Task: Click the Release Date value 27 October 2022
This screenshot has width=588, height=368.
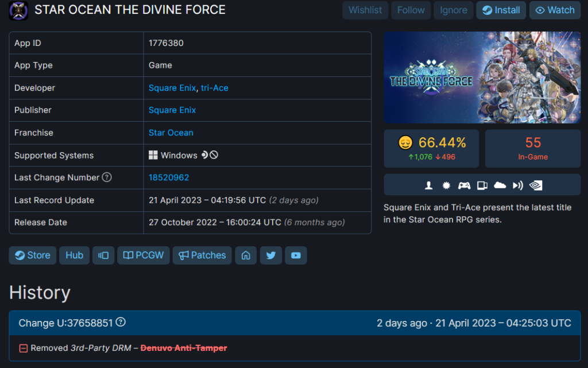Action: point(215,223)
